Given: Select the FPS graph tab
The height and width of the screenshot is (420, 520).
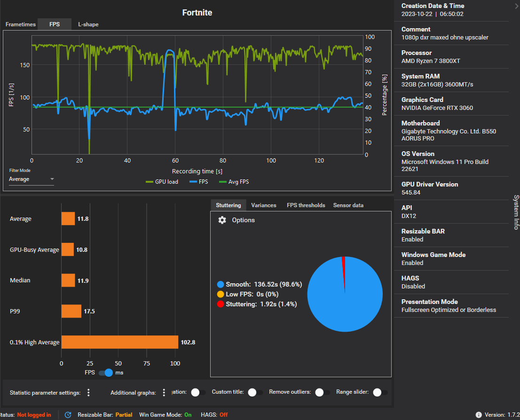Looking at the screenshot, I should pos(55,24).
